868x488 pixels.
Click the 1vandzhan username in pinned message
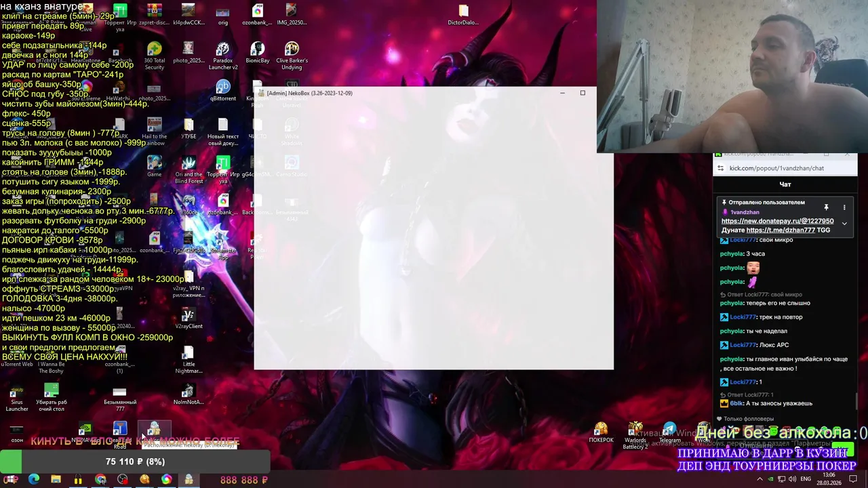coord(745,212)
